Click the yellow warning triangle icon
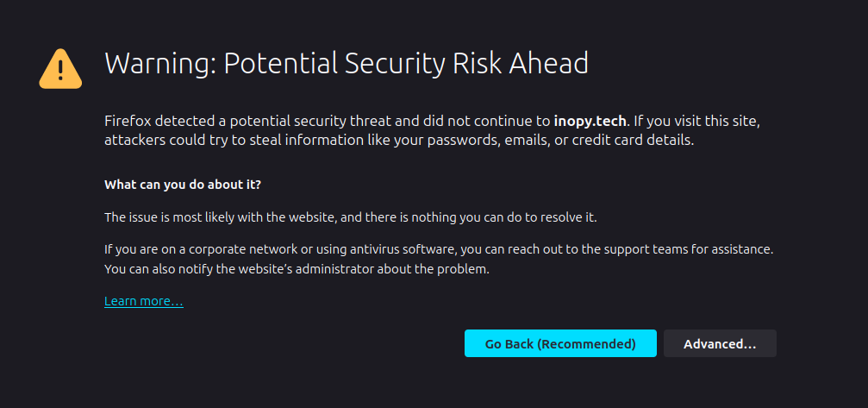 [60, 69]
